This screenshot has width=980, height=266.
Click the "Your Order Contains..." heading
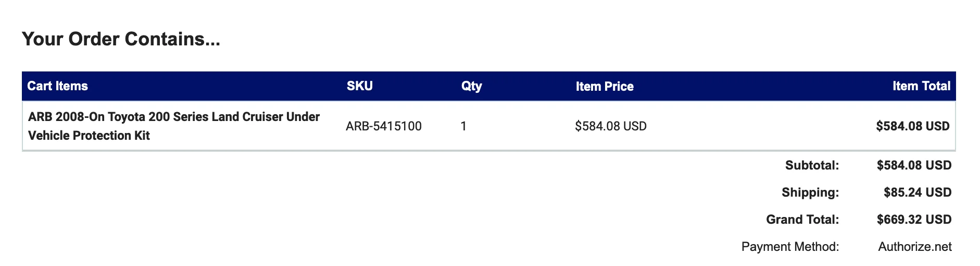pyautogui.click(x=121, y=39)
